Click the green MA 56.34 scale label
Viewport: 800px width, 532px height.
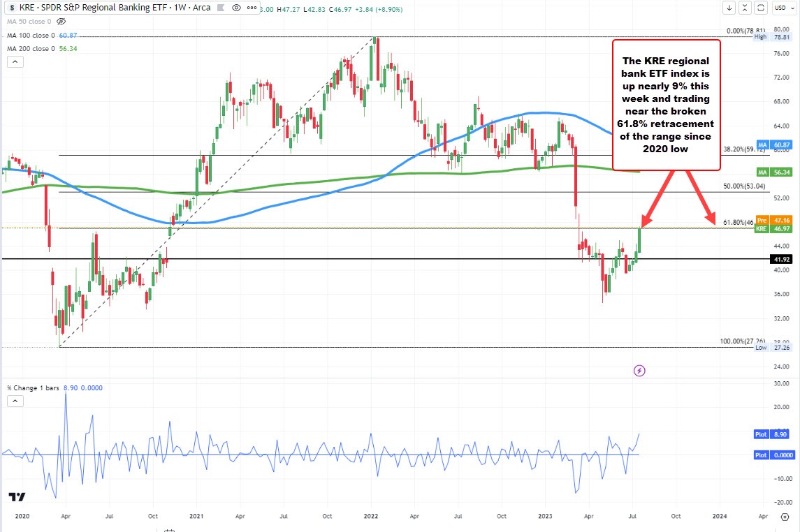[x=773, y=172]
